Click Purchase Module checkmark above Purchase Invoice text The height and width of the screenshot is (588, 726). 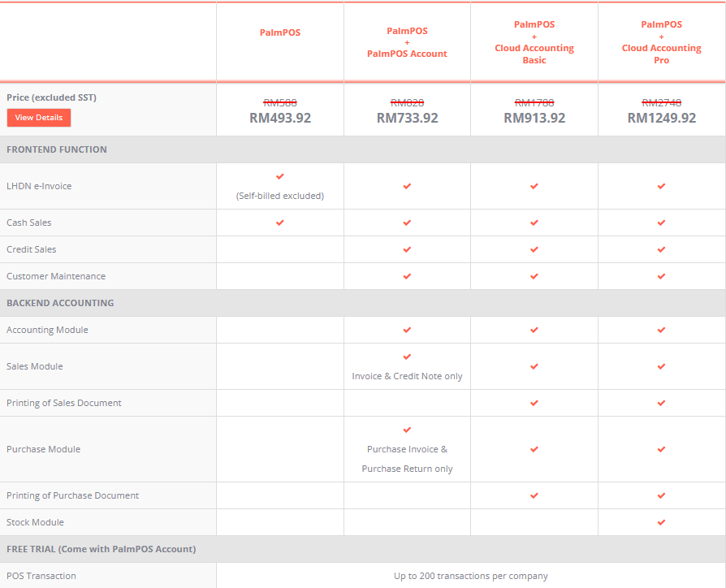click(x=407, y=430)
